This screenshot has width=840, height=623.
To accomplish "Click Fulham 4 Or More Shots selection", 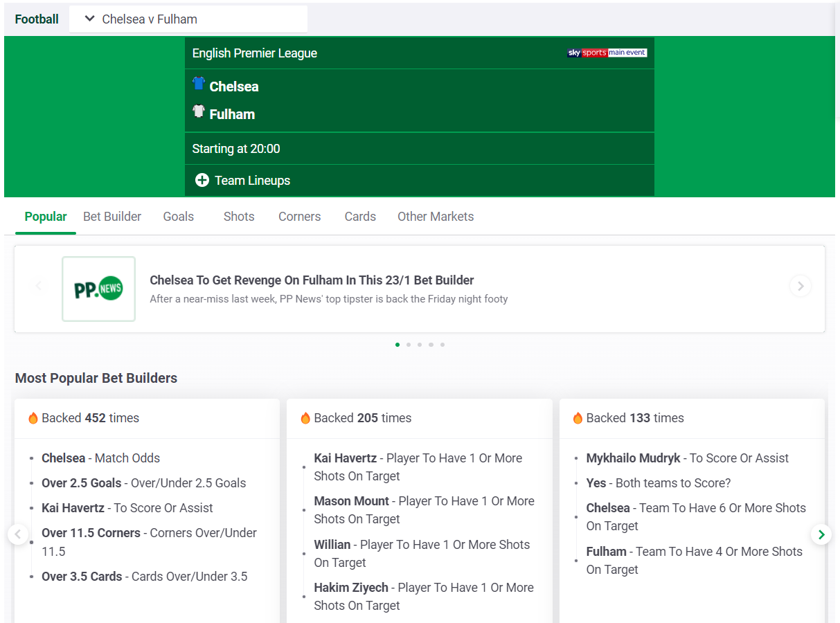I will 695,561.
